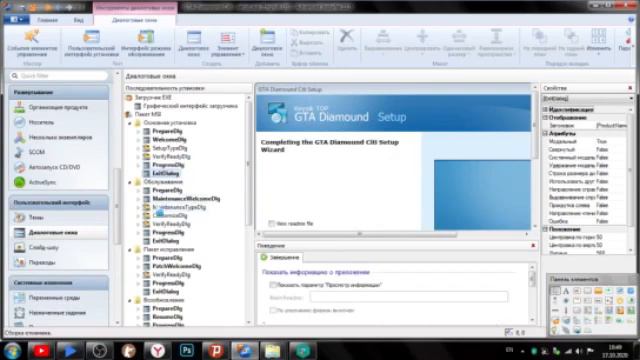Screen dimensions: 640x360
Task: Open the blue application menu button
Action: click(16, 20)
